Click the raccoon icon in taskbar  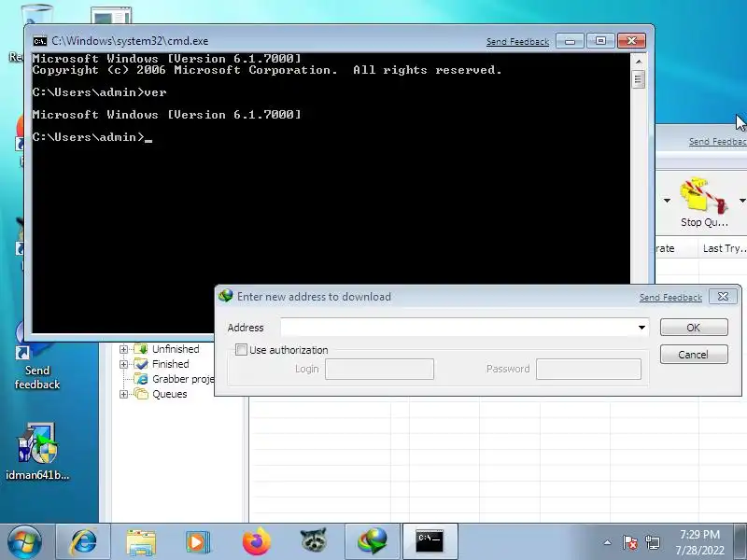[314, 542]
